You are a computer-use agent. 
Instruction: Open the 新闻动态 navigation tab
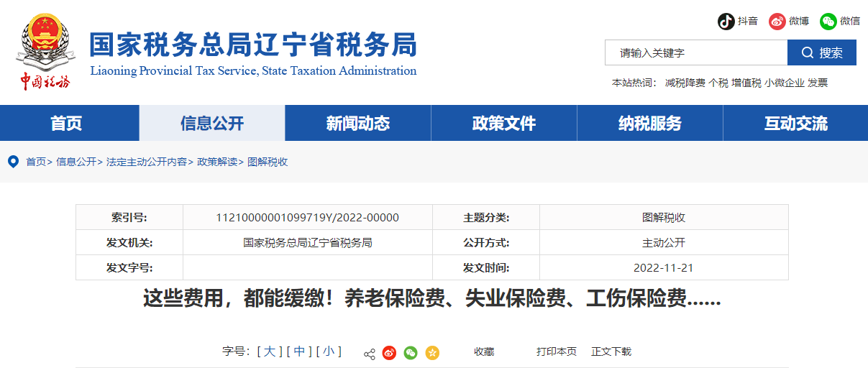click(358, 123)
